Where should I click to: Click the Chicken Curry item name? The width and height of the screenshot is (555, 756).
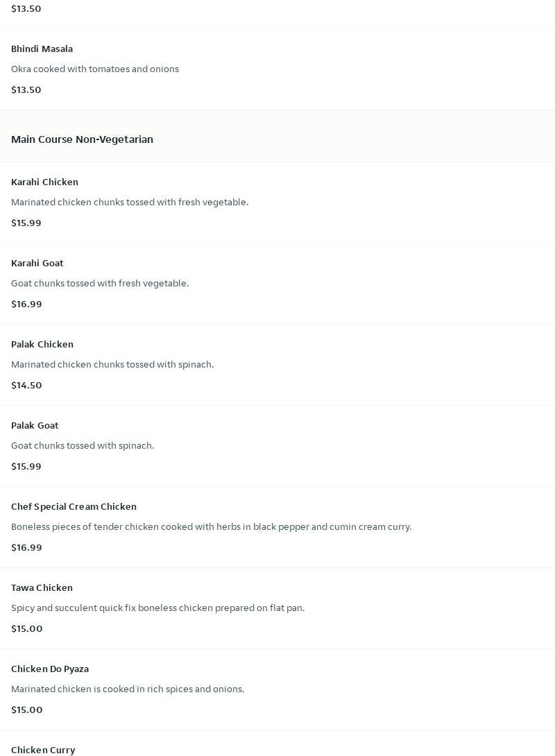[x=43, y=750]
